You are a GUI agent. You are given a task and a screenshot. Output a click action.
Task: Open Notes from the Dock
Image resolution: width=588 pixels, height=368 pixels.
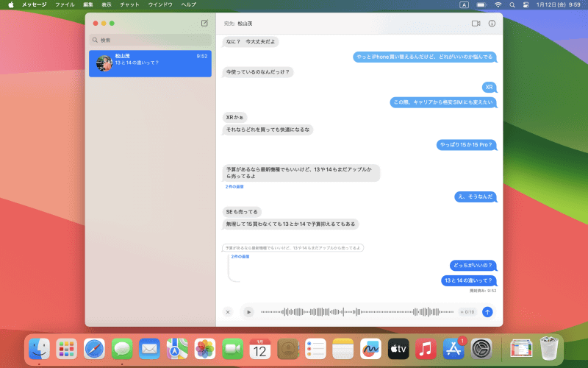click(x=343, y=349)
